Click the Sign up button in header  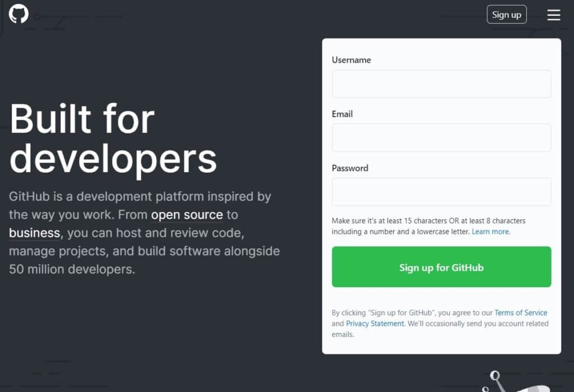coord(507,15)
